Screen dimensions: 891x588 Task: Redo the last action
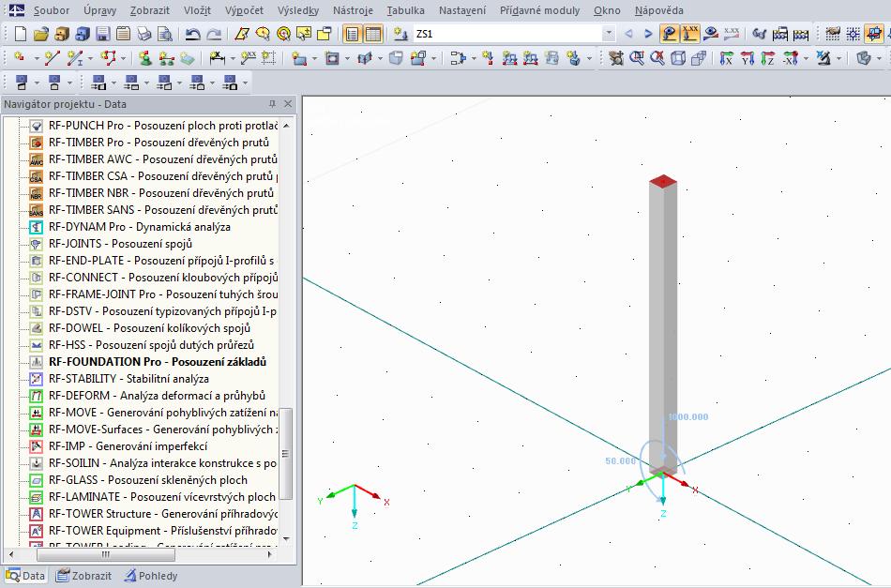click(214, 34)
